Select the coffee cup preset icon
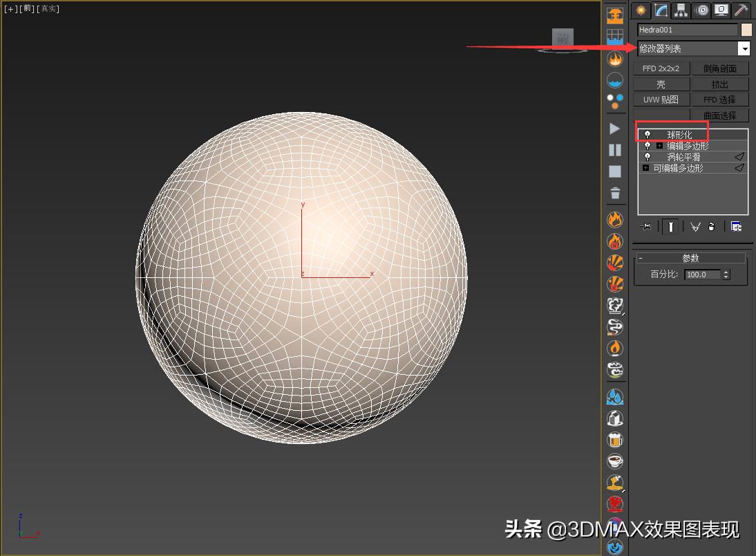756x556 pixels. [x=615, y=461]
